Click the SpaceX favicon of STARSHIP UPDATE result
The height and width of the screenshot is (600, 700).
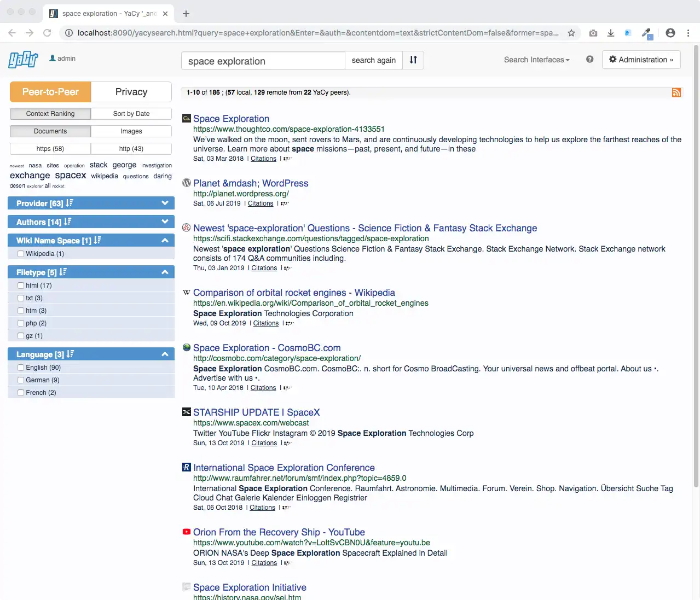[x=187, y=412]
